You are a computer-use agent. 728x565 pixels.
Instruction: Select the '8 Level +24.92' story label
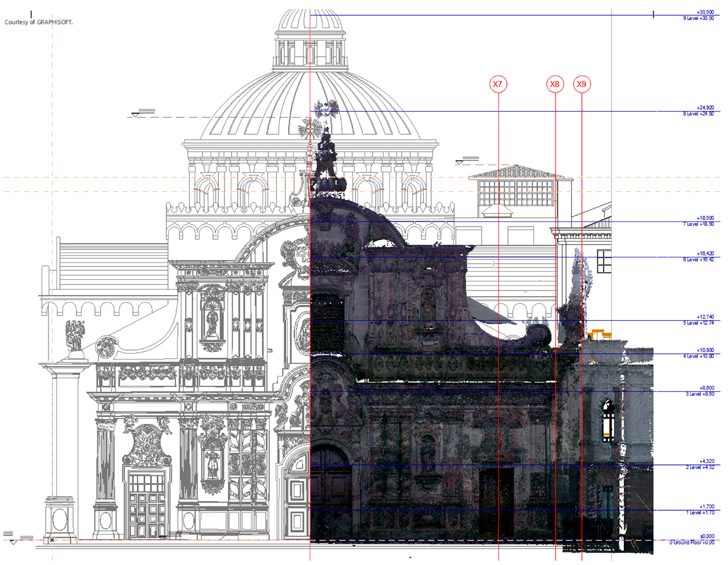click(x=698, y=114)
